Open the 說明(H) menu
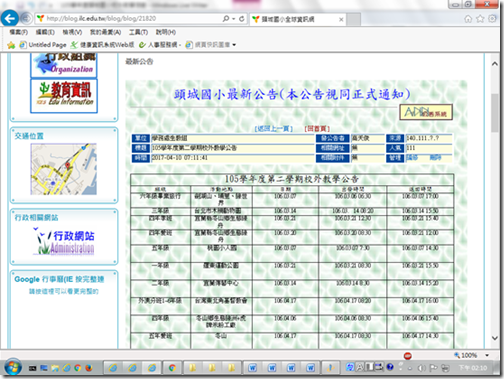This screenshot has width=504, height=379. (166, 32)
